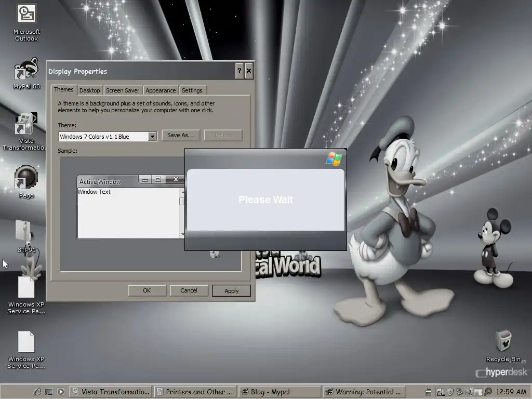Click the Active Window sample minimize button

(145, 179)
